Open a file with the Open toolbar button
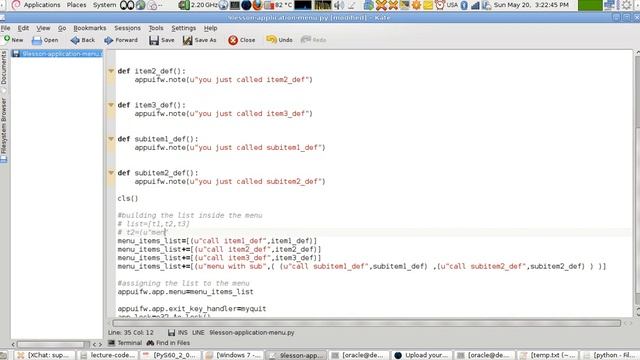 [45, 40]
